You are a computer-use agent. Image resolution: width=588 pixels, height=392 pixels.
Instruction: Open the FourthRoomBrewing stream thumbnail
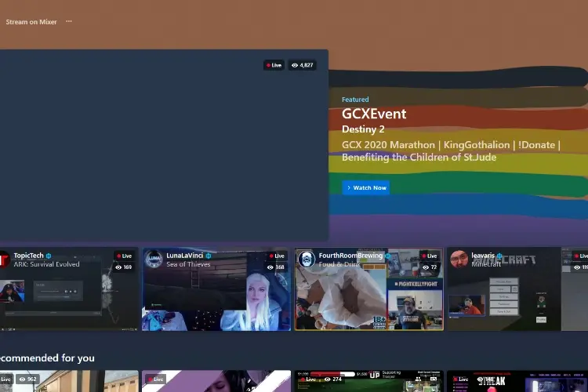(369, 289)
